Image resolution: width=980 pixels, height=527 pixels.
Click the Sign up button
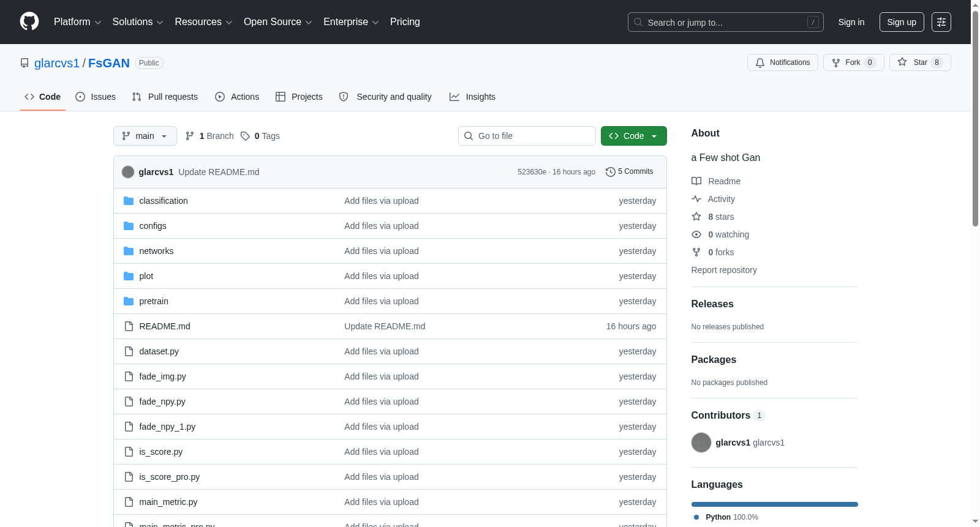[x=902, y=22]
